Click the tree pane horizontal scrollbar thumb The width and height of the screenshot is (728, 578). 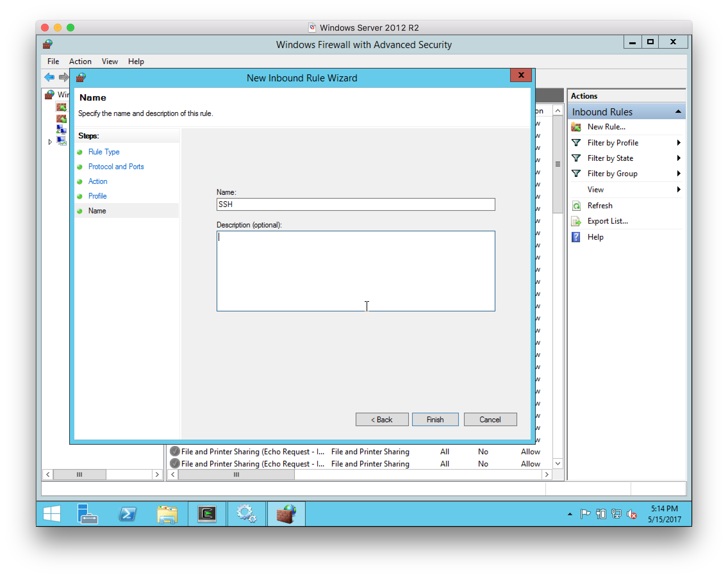tap(80, 475)
